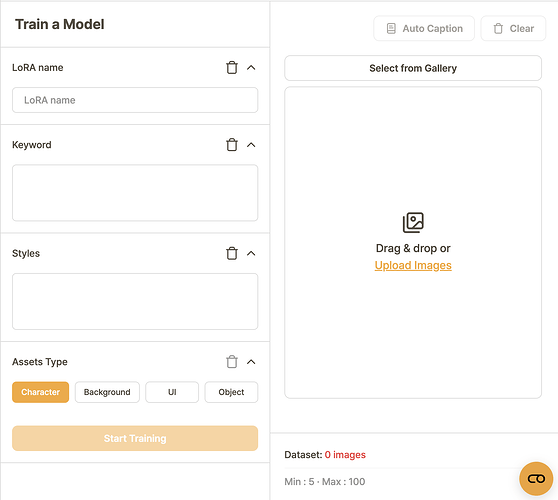Click the Select from Gallery button
Viewport: 558px width, 500px height.
coord(413,68)
